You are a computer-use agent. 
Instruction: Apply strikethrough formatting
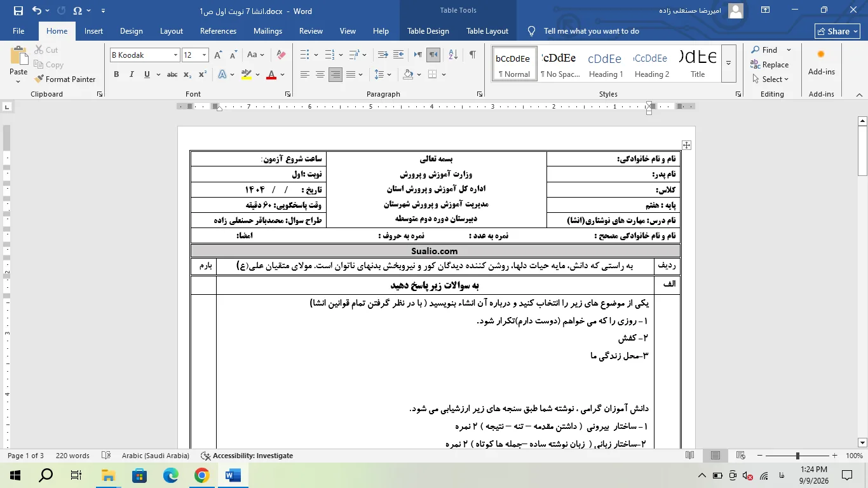(x=172, y=74)
